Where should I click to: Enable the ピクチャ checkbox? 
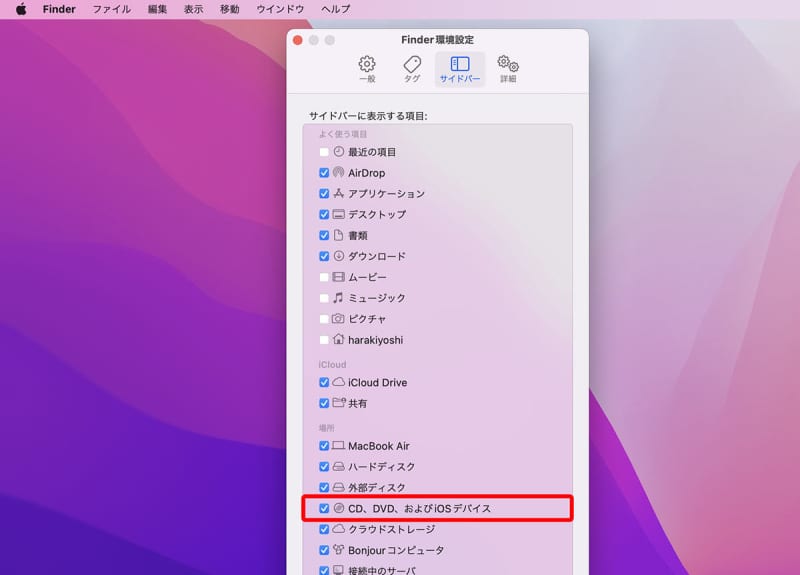coord(324,319)
